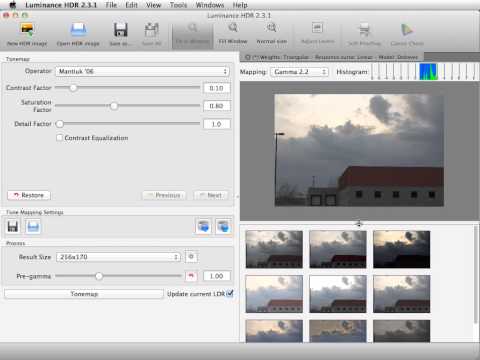This screenshot has width=480, height=360.
Task: Load tone mapping settings icon
Action: click(33, 227)
